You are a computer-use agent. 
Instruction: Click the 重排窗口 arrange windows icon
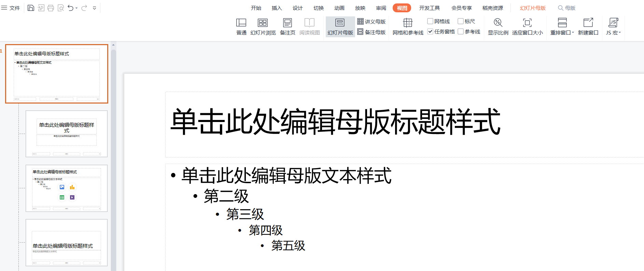(562, 23)
